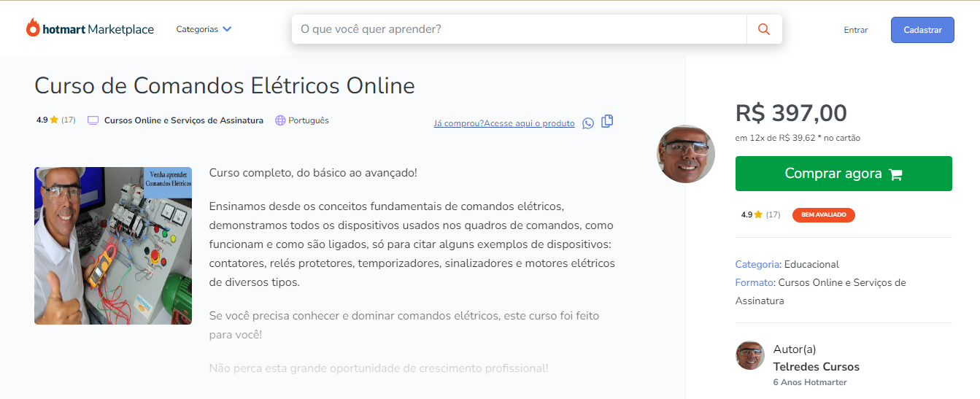Click the (17) reviews count under the title
980x399 pixels.
click(x=69, y=120)
